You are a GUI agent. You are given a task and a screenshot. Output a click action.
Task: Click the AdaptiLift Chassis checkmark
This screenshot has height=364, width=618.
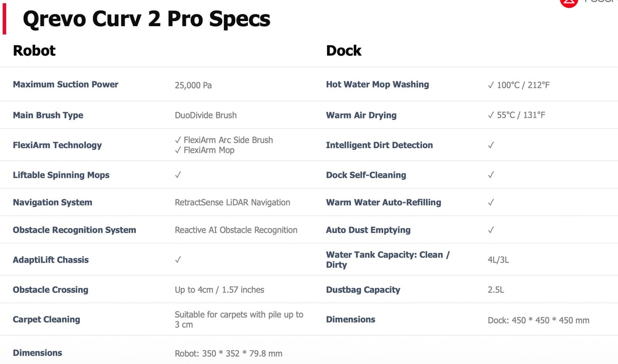pos(178,260)
